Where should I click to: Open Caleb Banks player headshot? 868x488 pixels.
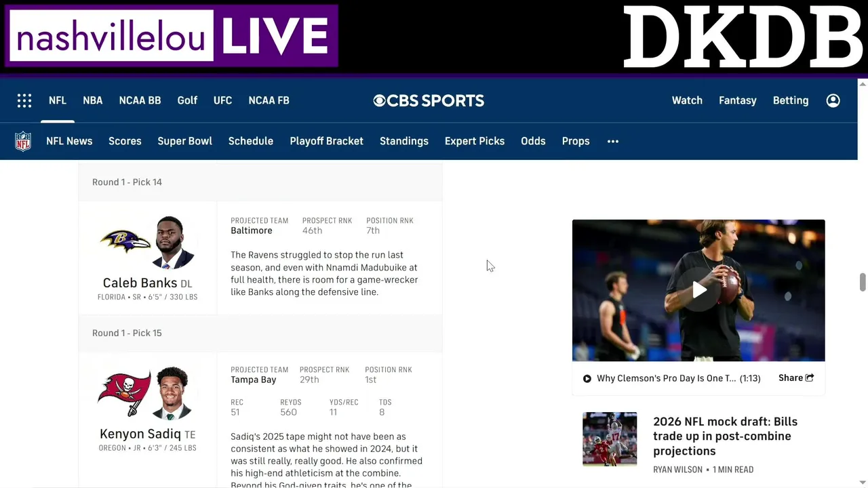click(x=174, y=243)
